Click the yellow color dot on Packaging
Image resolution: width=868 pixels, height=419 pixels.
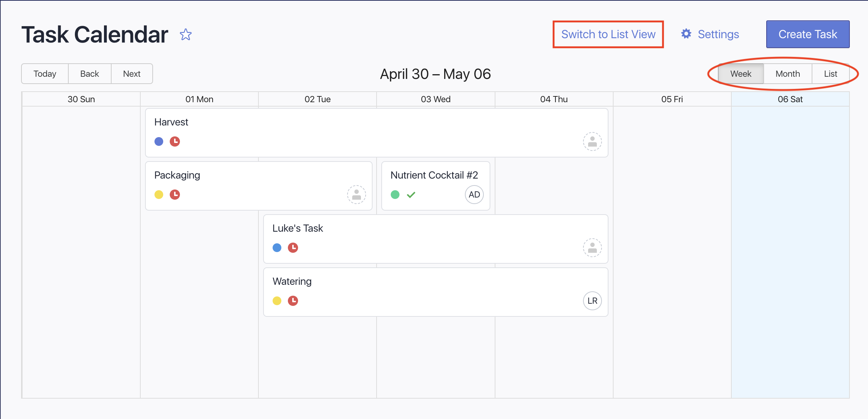159,195
